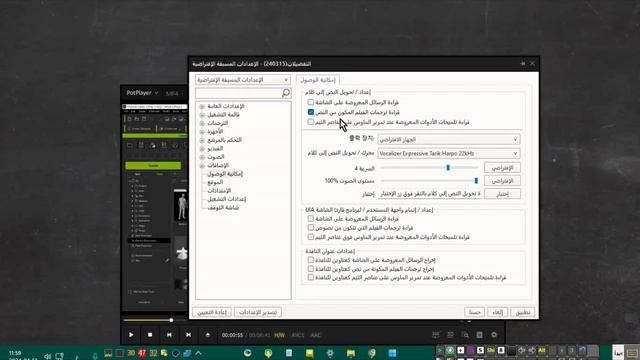Toggle the PotPlayer playlist panel icon
Screen dimensions: 640x360
click(x=479, y=335)
